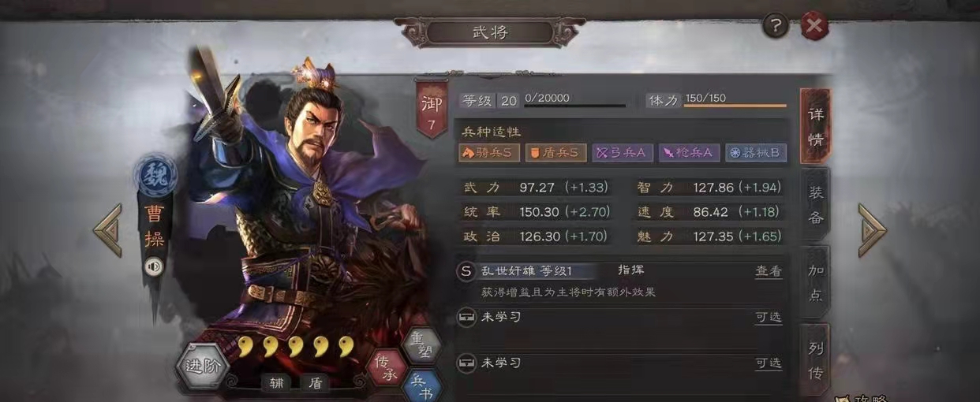Image resolution: width=980 pixels, height=402 pixels.
Task: Click the 体力 150/150 stamina bar
Action: tap(716, 100)
